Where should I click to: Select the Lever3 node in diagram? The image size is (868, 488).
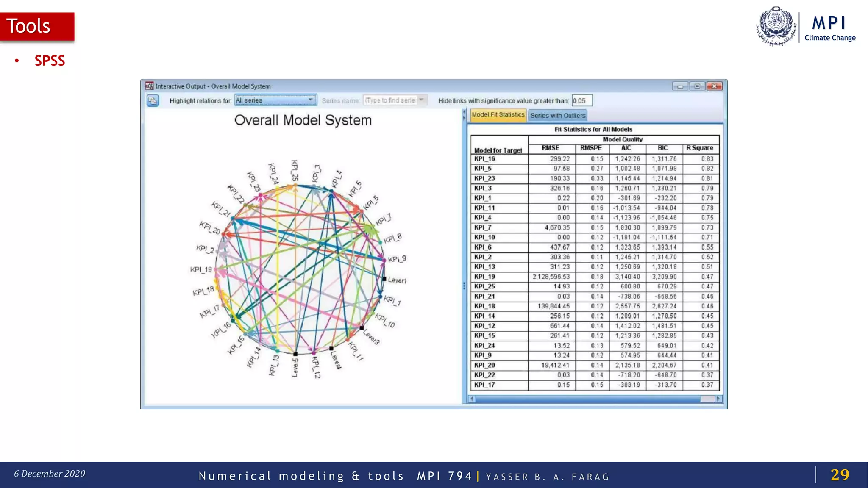[x=362, y=328]
